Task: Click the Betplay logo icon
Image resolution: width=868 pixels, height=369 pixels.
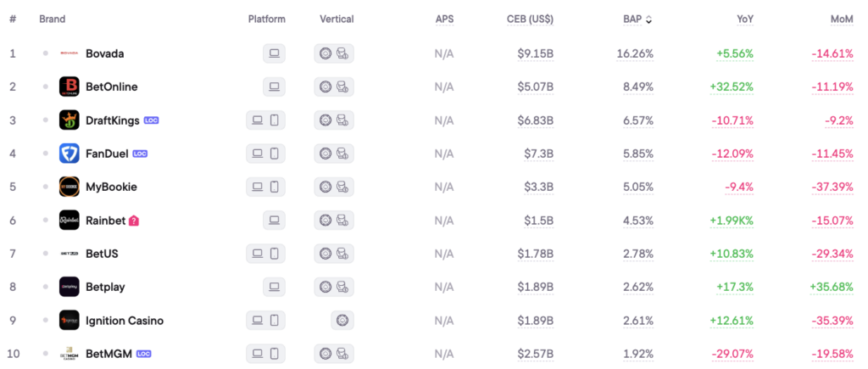Action: point(69,287)
